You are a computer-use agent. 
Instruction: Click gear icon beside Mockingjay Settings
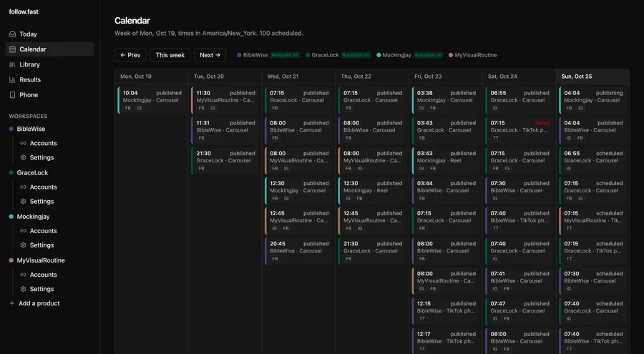(x=23, y=245)
